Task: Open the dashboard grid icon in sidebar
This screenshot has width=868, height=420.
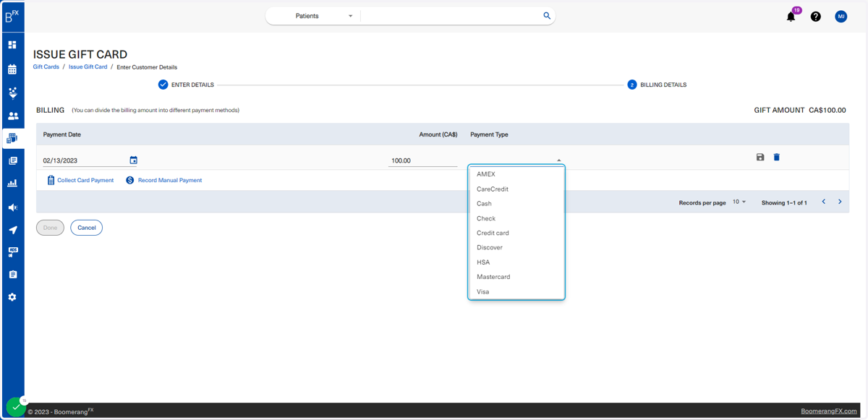Action: 12,45
